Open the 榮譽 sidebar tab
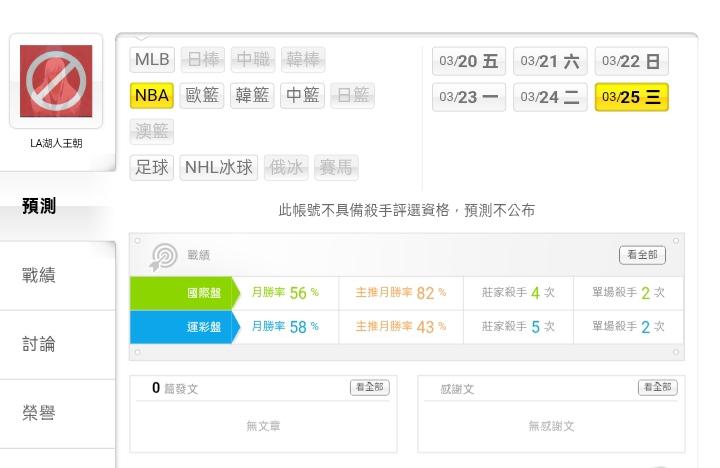 click(x=39, y=413)
